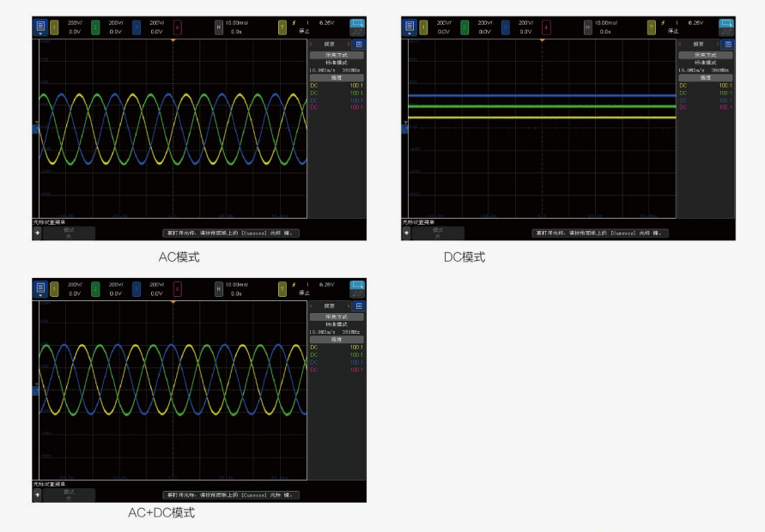Click the 模式 cursor softkey on DC模式 scope

pyautogui.click(x=438, y=233)
